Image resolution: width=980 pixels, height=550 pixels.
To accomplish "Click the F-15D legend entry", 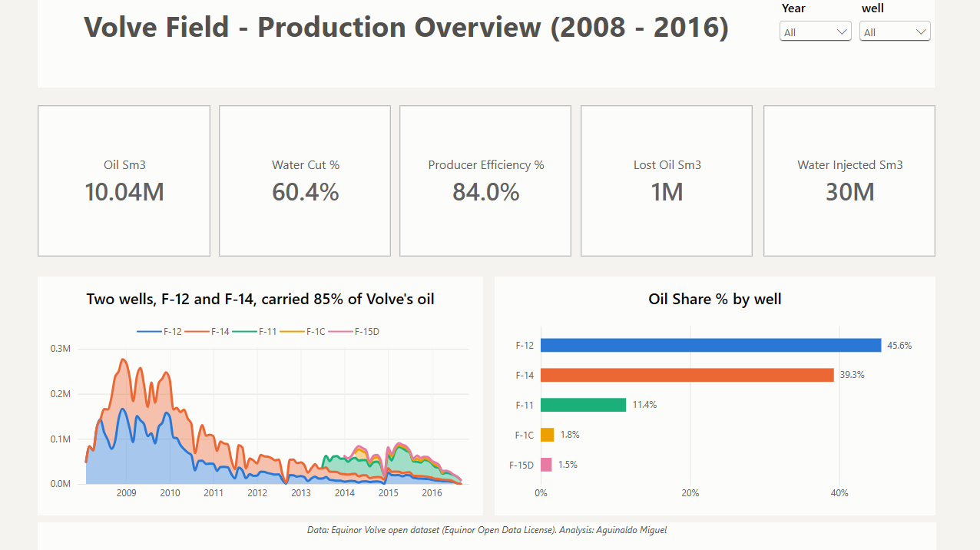I will coord(355,332).
